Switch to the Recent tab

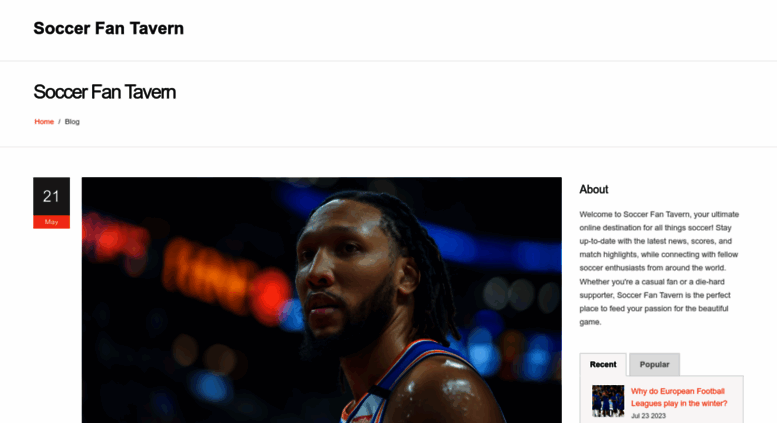click(x=603, y=365)
